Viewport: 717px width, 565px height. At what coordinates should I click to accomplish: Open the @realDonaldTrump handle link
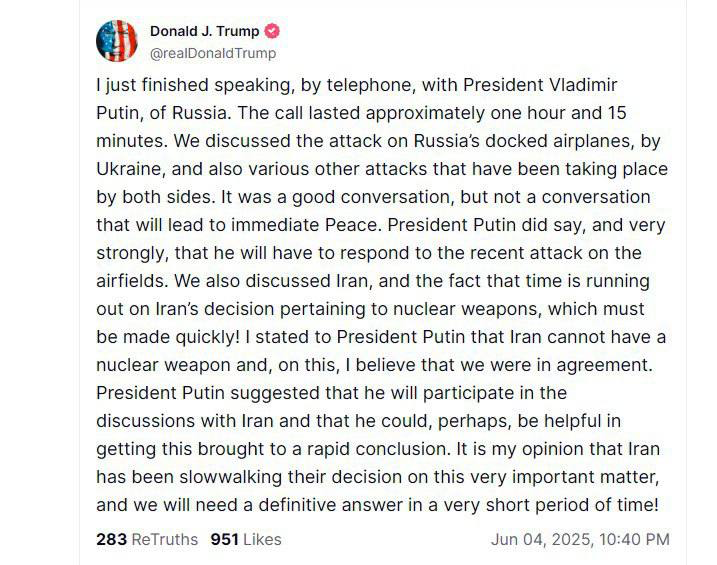[x=212, y=53]
